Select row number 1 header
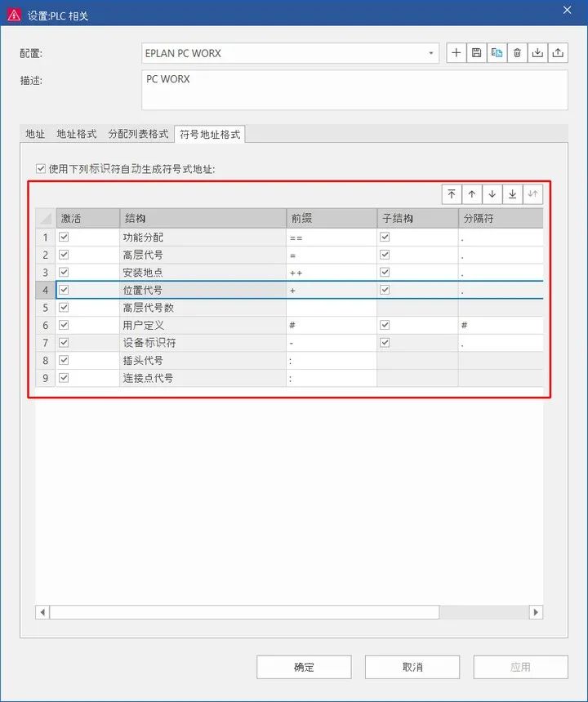 46,238
